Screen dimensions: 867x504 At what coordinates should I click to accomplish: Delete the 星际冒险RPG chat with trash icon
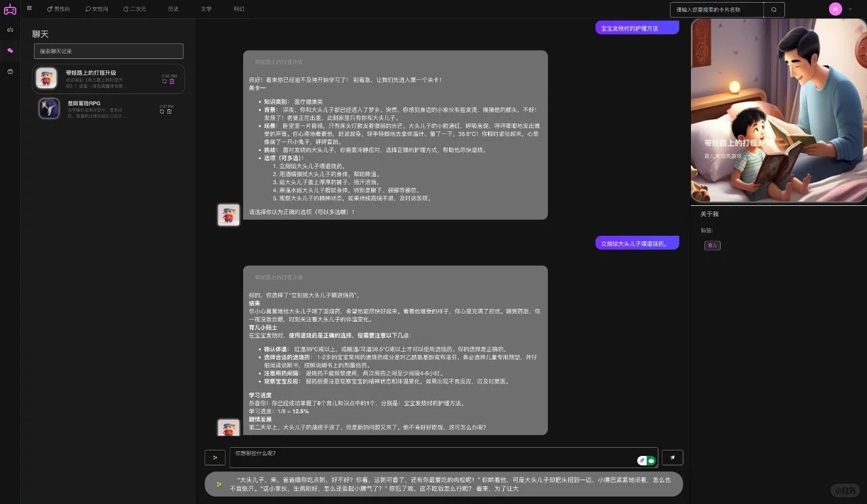(170, 112)
